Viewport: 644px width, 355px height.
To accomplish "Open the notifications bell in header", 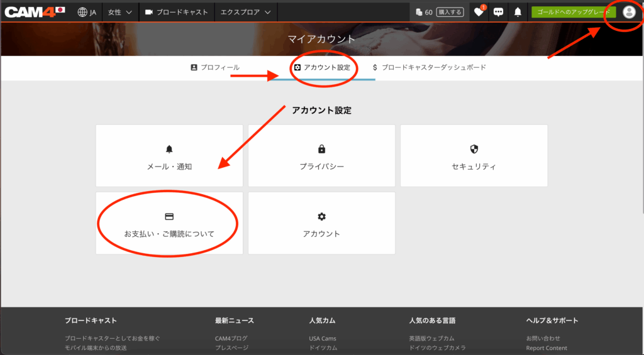I will [518, 13].
